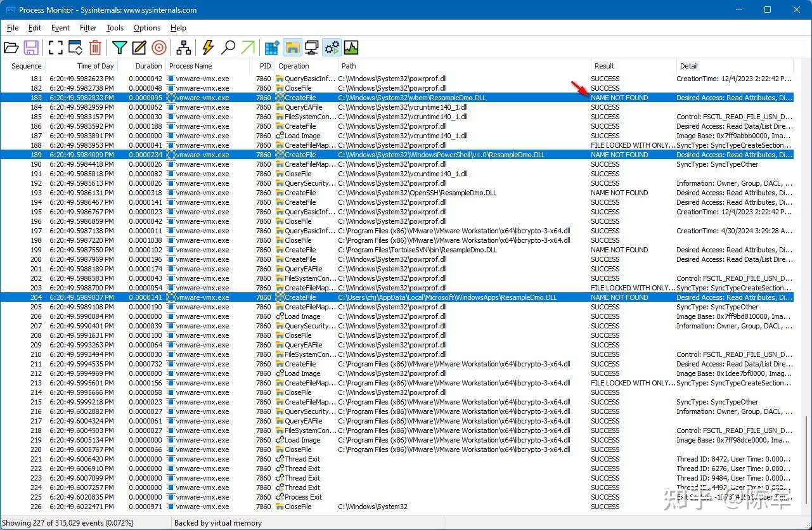Toggle Show Registry Activity filter
Viewport: 812px width, 530px height.
pyautogui.click(x=271, y=47)
